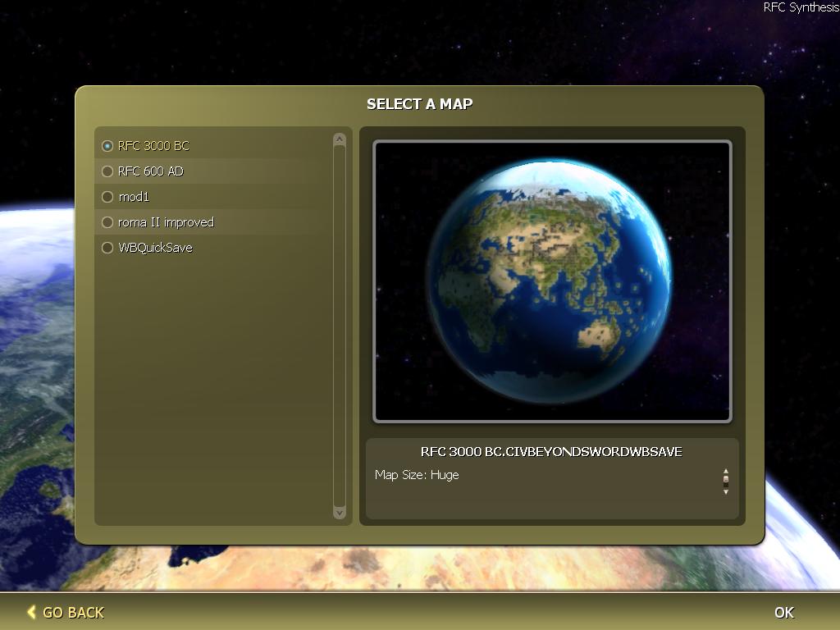
Task: Click the map list scroll up arrow
Action: [x=339, y=139]
